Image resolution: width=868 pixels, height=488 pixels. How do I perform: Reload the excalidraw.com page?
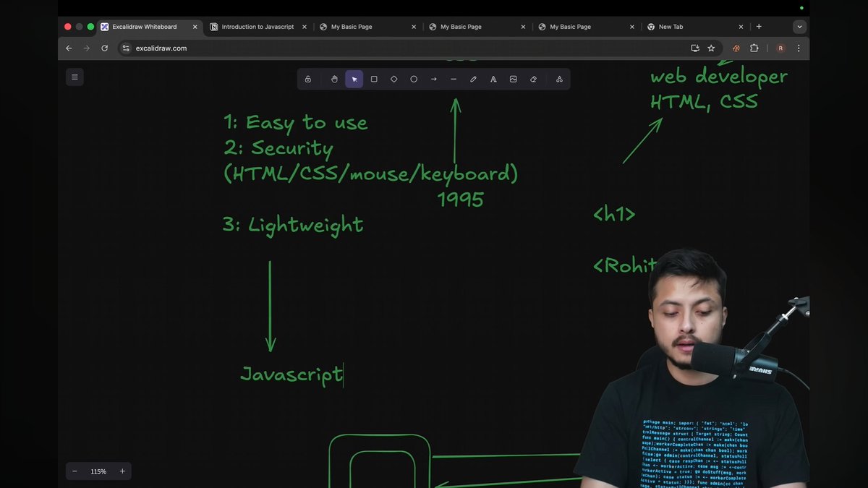tap(105, 48)
